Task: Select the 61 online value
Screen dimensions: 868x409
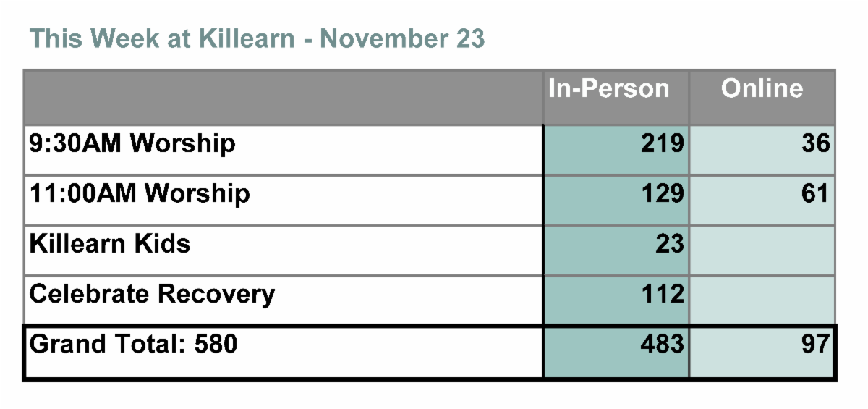Action: click(815, 194)
